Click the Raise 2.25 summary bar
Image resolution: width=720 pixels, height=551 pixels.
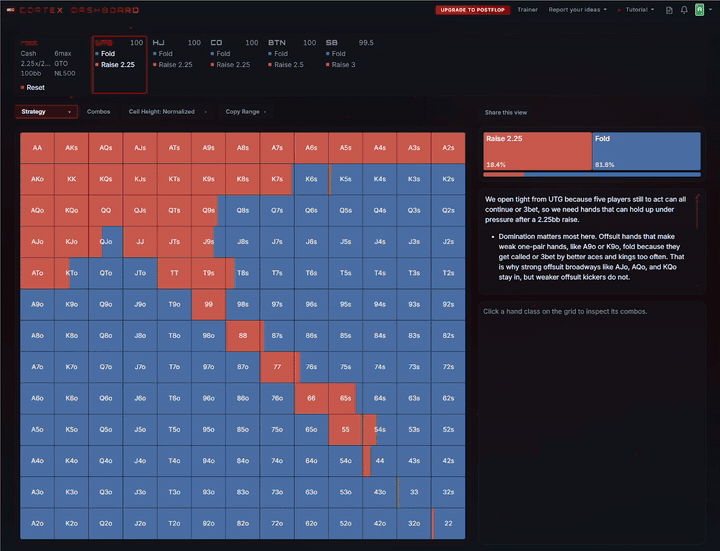[x=537, y=151]
